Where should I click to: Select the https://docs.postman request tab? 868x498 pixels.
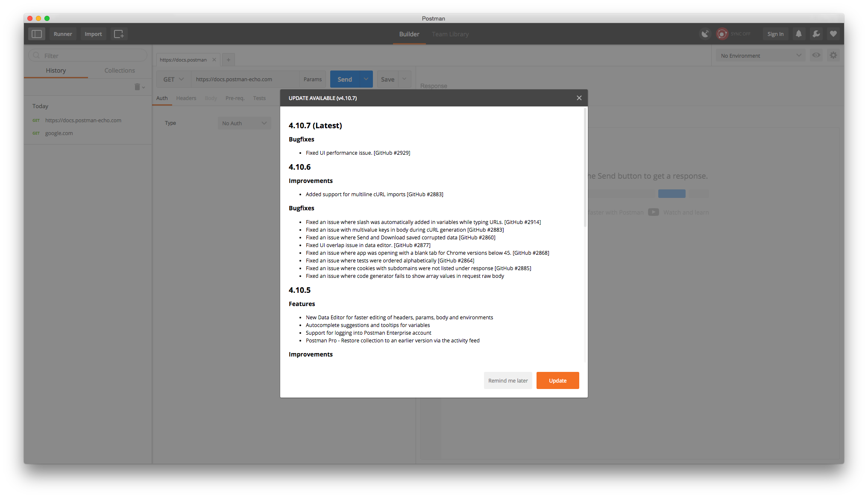tap(183, 59)
